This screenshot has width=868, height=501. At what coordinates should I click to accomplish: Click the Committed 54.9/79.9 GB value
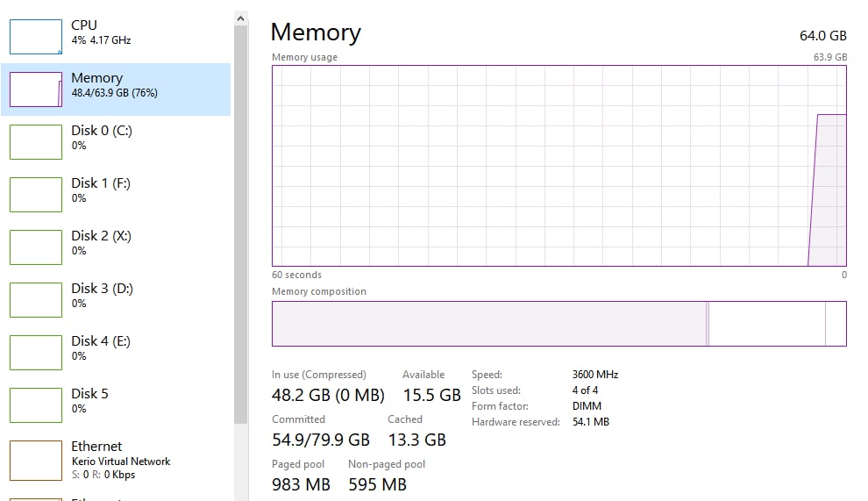tap(321, 440)
